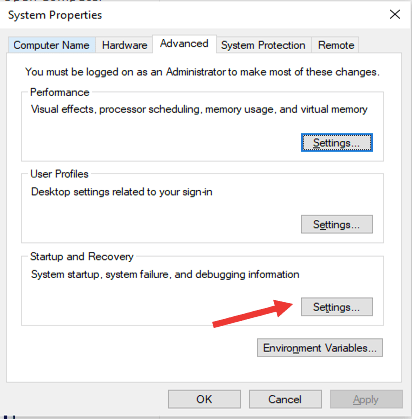Open the Remote tab
This screenshot has height=419, width=412.
pos(336,45)
